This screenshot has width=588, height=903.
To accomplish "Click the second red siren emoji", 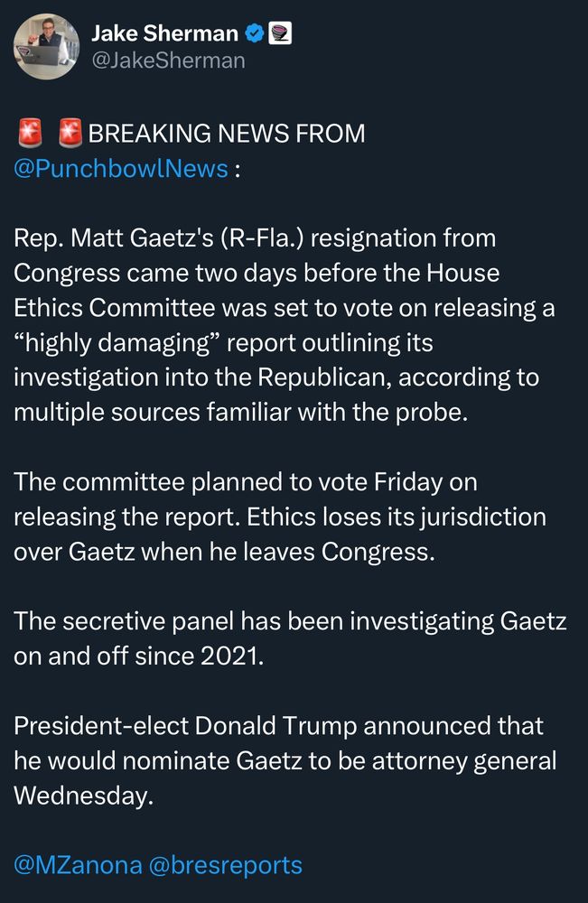I will (70, 134).
